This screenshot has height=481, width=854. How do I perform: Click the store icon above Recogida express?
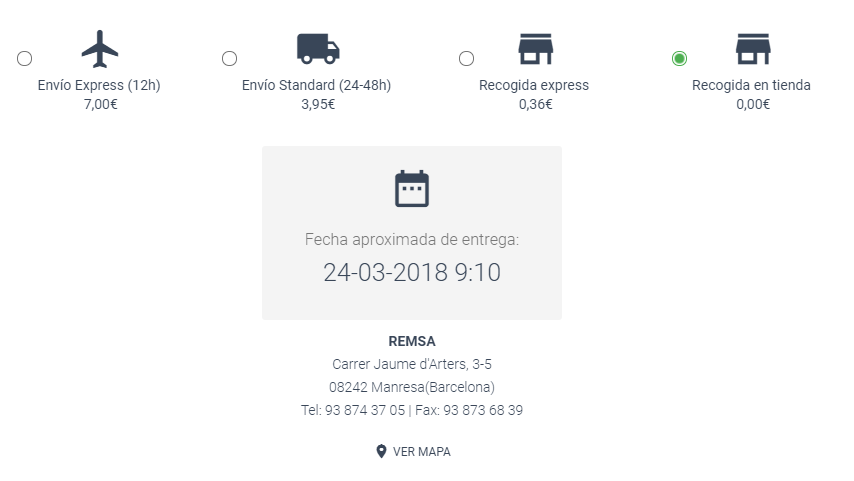pyautogui.click(x=535, y=48)
